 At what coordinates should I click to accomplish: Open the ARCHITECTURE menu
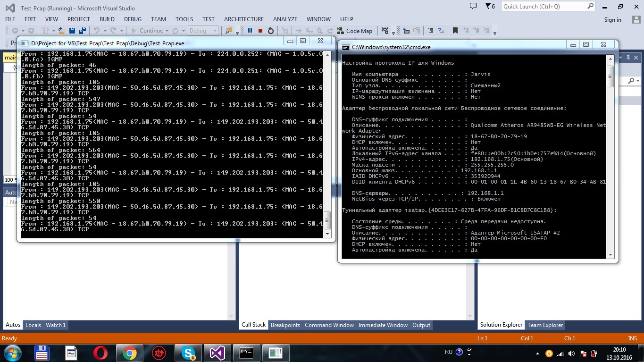[x=244, y=19]
